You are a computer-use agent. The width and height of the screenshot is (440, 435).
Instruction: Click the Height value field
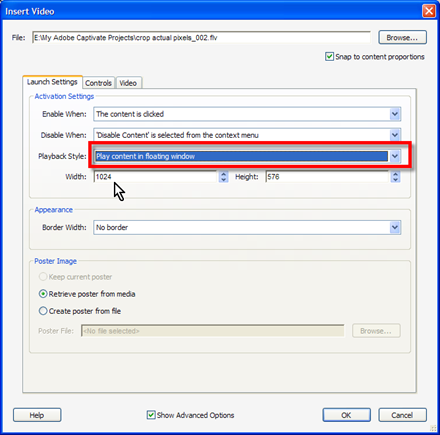click(328, 177)
